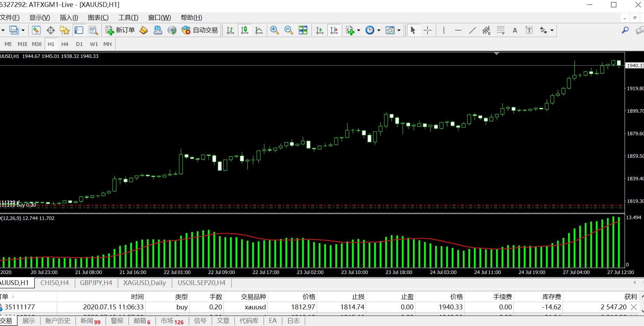The width and height of the screenshot is (644, 326).
Task: Open the 窗口(W) window menu
Action: (x=159, y=18)
